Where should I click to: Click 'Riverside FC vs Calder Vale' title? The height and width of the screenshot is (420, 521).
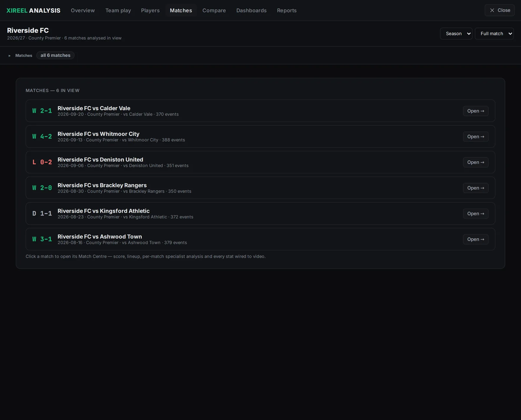pos(94,108)
